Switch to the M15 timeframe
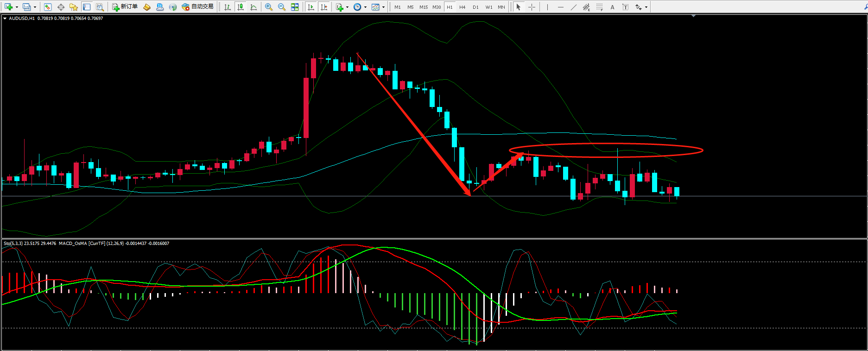This screenshot has width=868, height=351. point(423,7)
